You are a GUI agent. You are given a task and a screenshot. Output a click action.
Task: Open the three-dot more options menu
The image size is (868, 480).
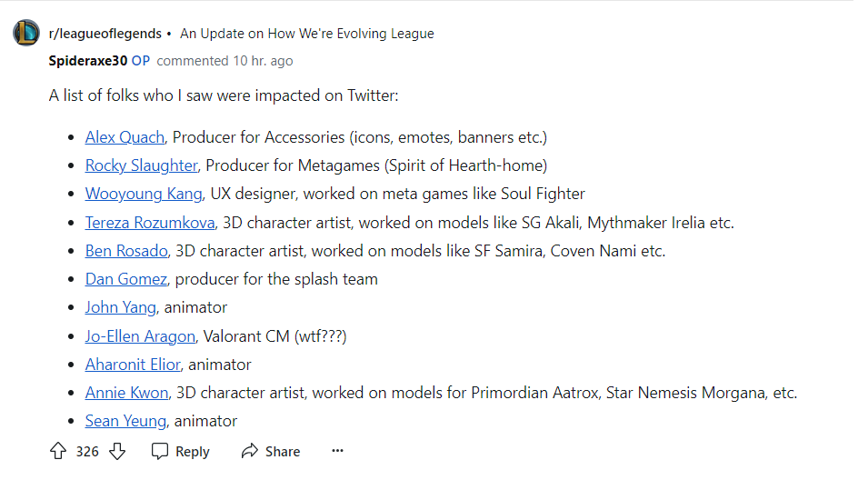[337, 451]
